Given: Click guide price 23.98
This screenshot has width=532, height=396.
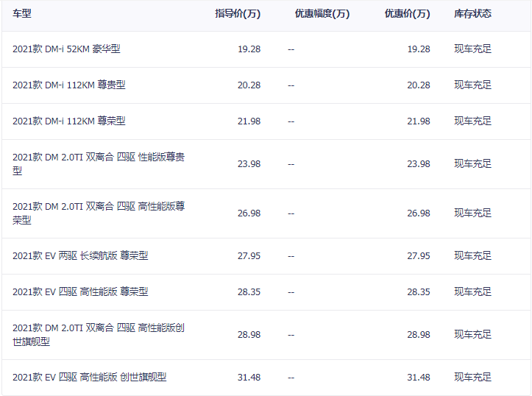Looking at the screenshot, I should (249, 164).
